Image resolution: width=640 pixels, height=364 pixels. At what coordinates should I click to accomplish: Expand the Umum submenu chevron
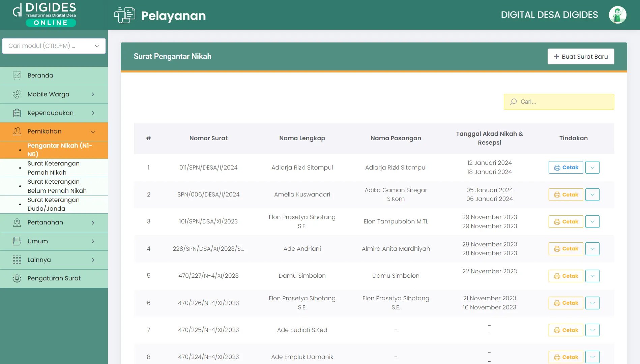[x=93, y=241]
